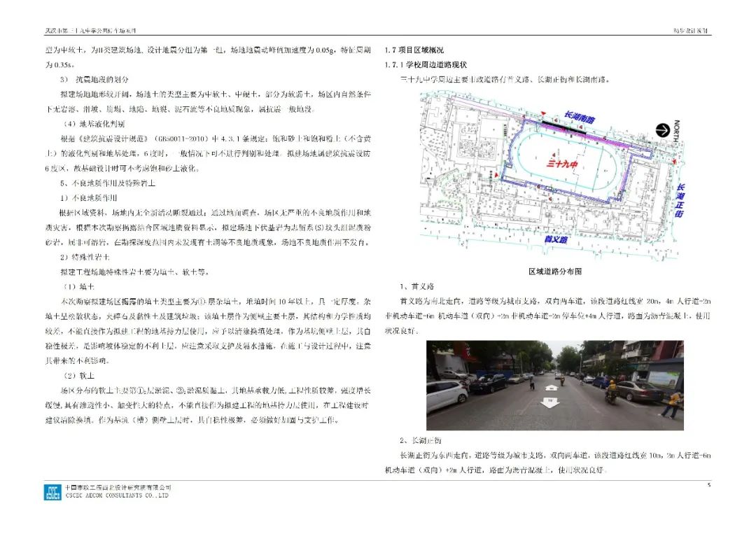Click subheading （2）软土
756x534 pixels.
(78, 375)
